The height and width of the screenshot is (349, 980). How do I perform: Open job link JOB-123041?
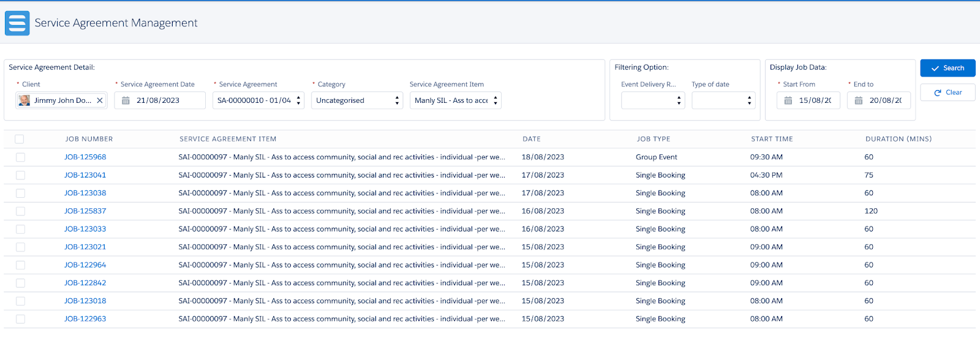[85, 175]
